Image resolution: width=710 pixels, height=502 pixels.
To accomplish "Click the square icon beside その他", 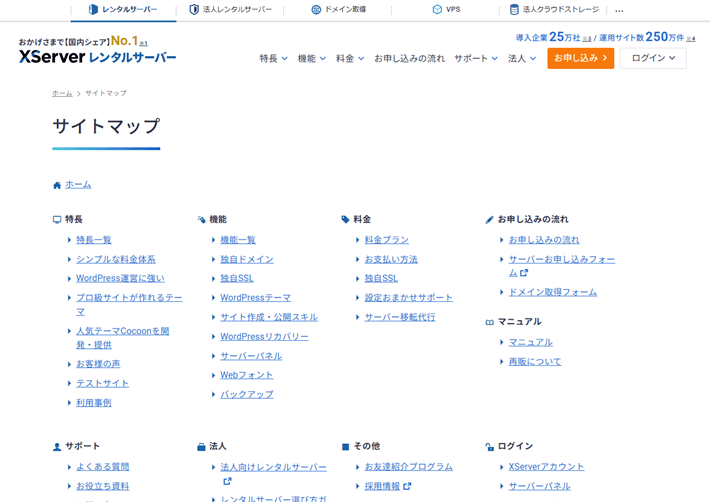I will click(345, 447).
